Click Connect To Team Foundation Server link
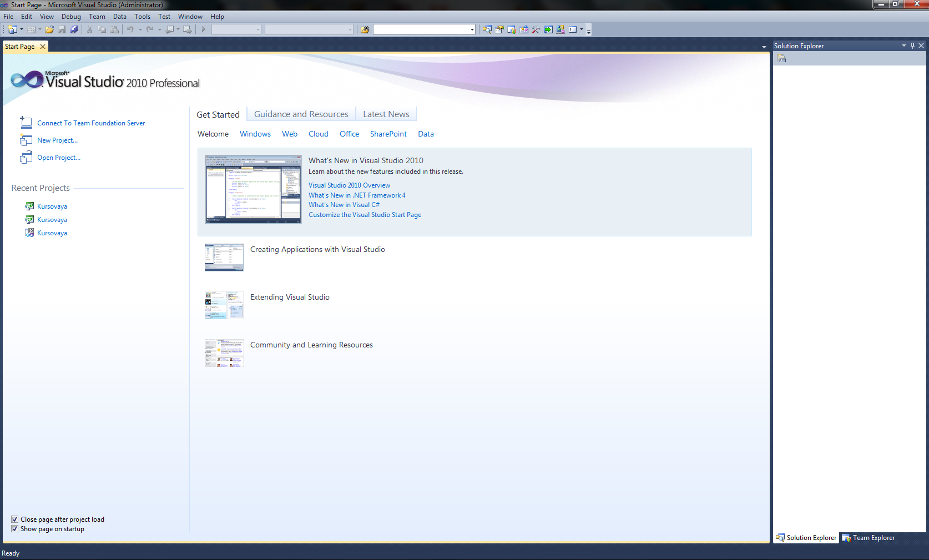 (91, 123)
